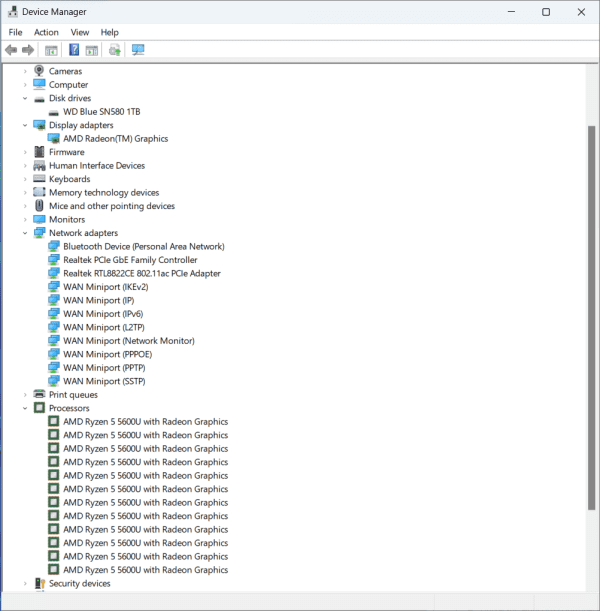The image size is (600, 611).
Task: Select the Memory technology devices label
Action: pos(104,192)
